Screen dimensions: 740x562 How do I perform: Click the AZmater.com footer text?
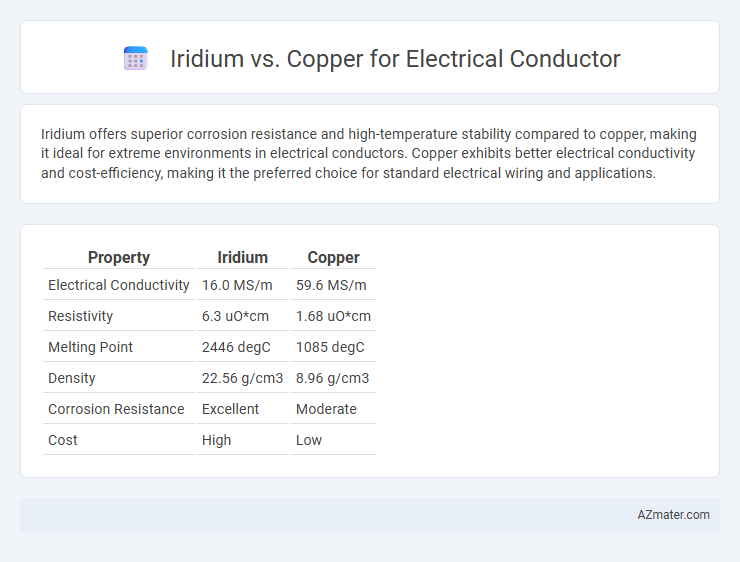click(673, 515)
